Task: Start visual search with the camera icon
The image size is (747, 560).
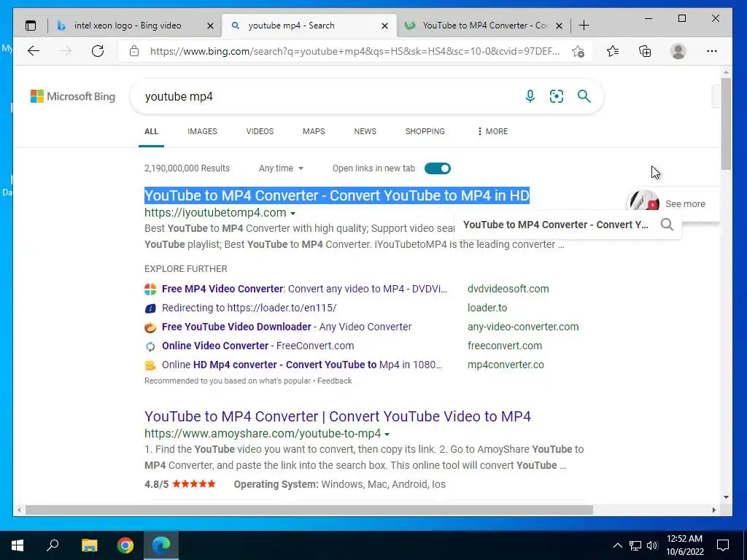Action: pos(557,96)
